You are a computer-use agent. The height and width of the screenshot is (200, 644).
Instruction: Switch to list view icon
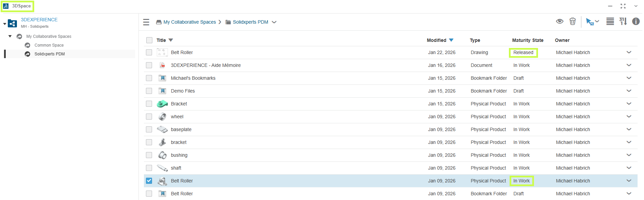(610, 21)
